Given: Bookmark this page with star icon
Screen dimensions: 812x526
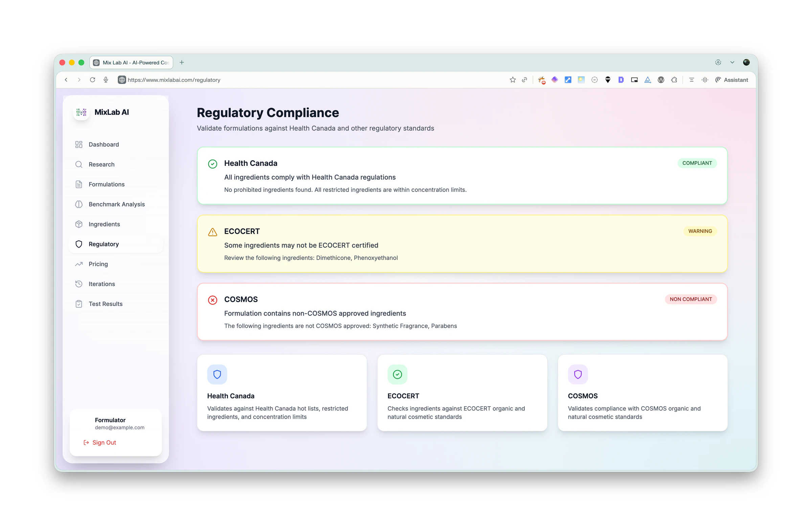Looking at the screenshot, I should coord(513,80).
